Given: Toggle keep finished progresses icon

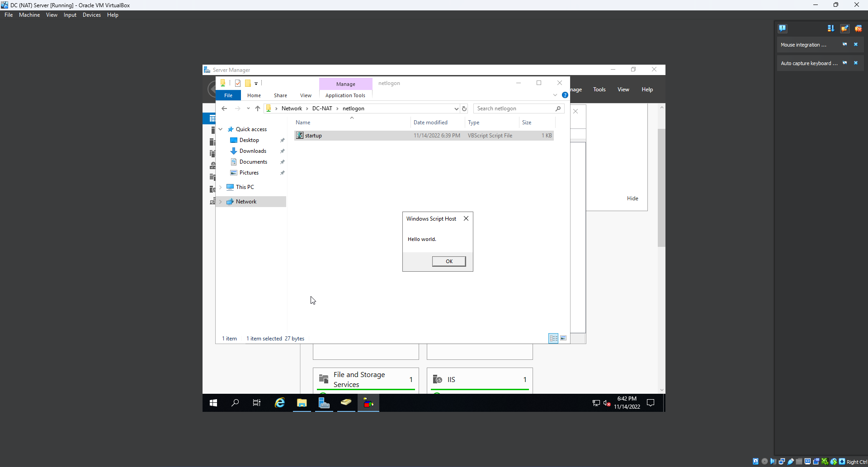Looking at the screenshot, I should pos(844,28).
